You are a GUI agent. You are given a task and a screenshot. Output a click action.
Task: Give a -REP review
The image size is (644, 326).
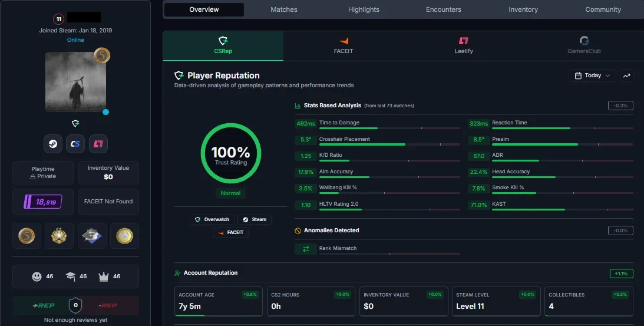108,305
